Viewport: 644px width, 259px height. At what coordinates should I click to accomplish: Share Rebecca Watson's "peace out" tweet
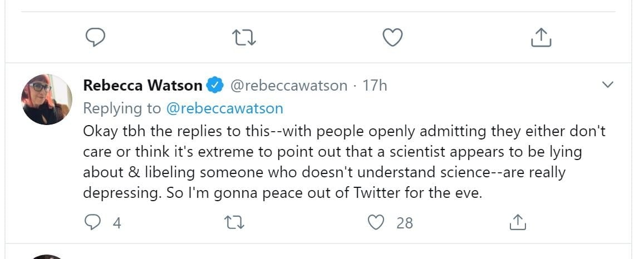click(x=518, y=222)
